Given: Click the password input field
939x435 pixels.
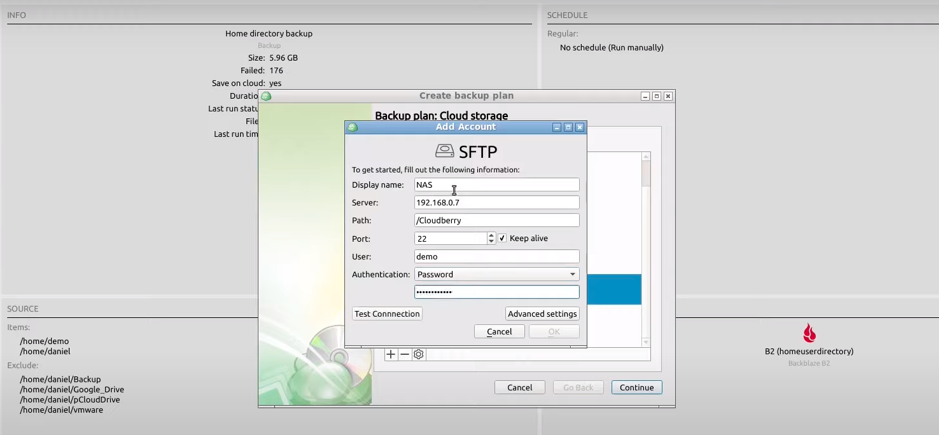Looking at the screenshot, I should pos(496,292).
